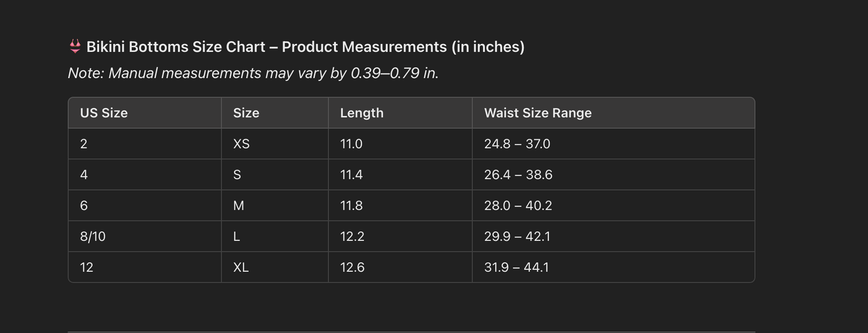Select the US size 8/10 cell
This screenshot has height=333, width=868.
93,237
